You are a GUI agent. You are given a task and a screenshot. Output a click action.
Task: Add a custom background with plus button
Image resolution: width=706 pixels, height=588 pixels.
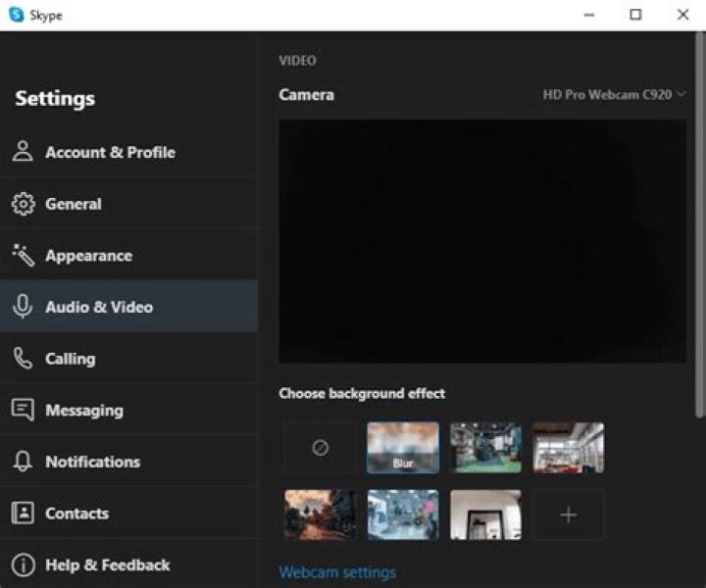tap(568, 514)
